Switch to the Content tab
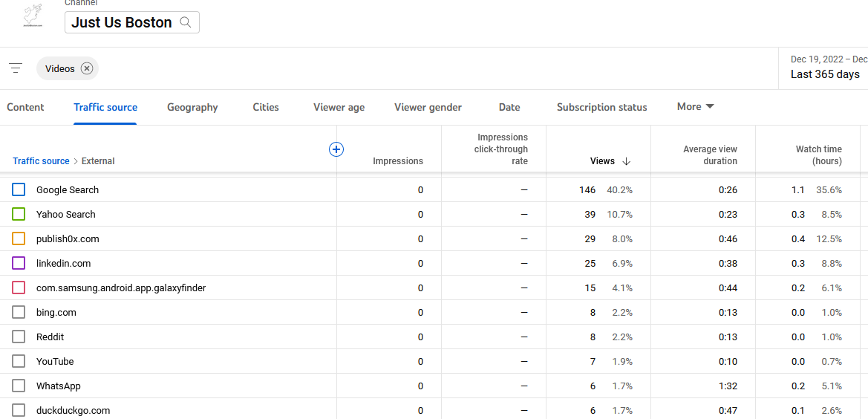Screen dimensions: 868x419 coord(25,108)
